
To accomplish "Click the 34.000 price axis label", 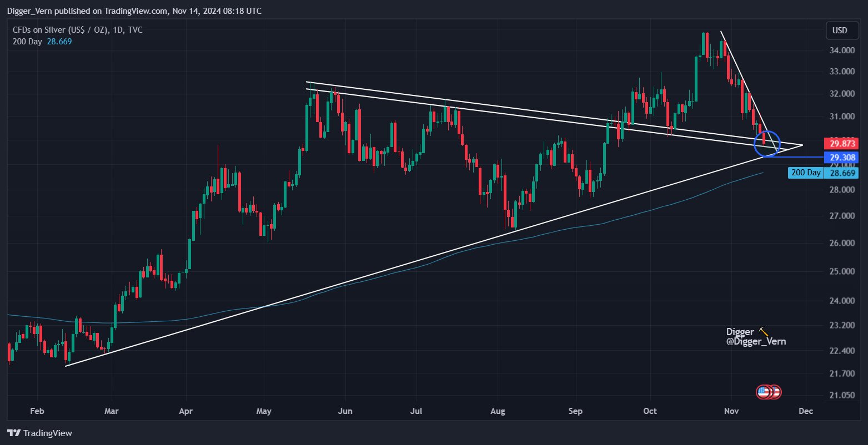I will pos(842,50).
